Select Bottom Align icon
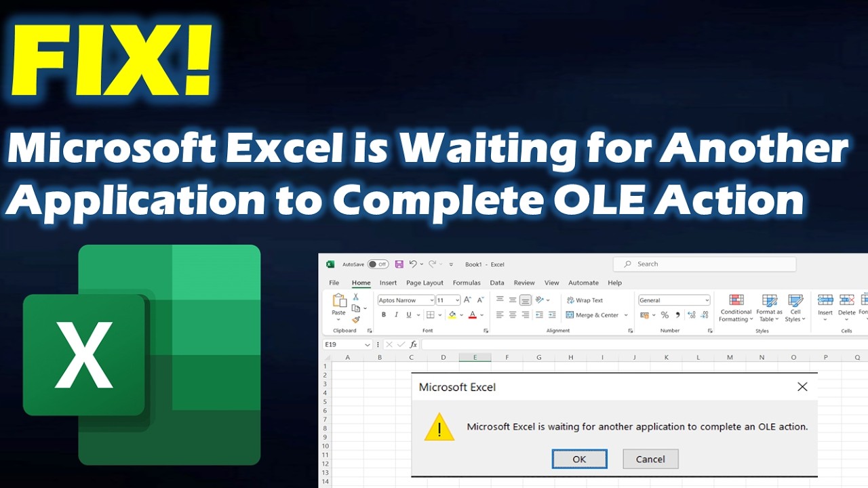The image size is (868, 488). tap(526, 300)
